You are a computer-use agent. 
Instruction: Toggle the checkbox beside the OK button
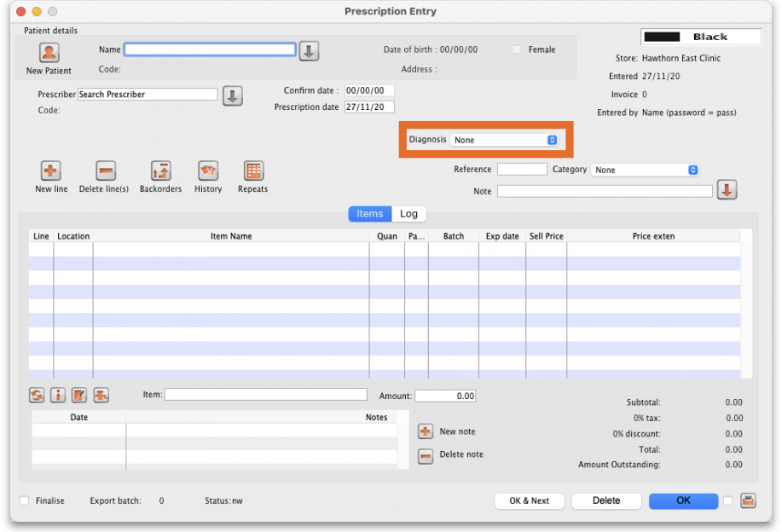pos(728,501)
